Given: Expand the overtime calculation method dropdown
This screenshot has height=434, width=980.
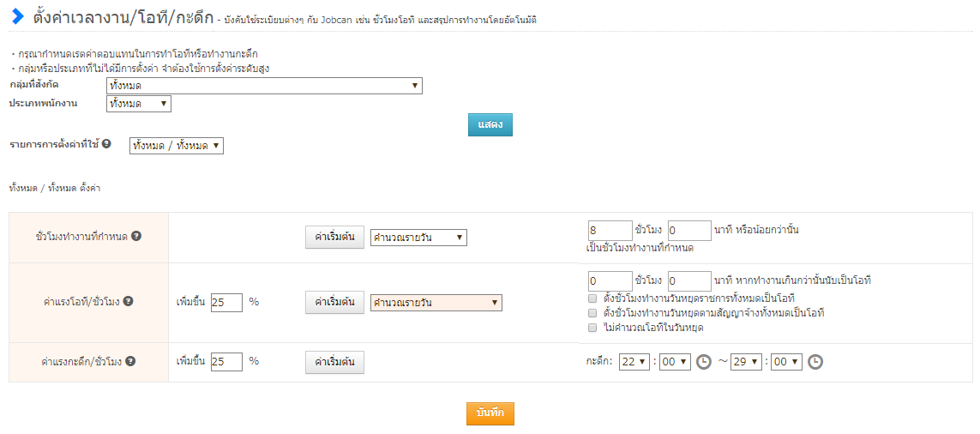Looking at the screenshot, I should coord(436,303).
